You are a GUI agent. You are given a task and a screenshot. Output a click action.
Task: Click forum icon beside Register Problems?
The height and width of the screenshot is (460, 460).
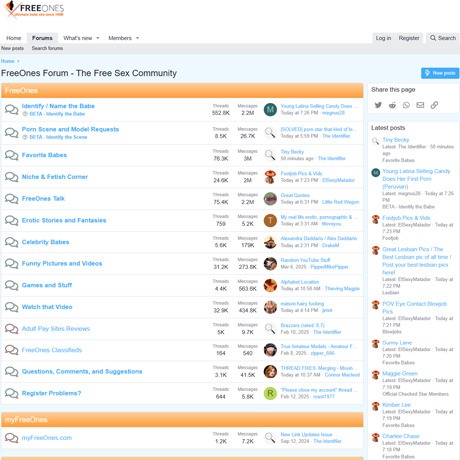pyautogui.click(x=12, y=393)
